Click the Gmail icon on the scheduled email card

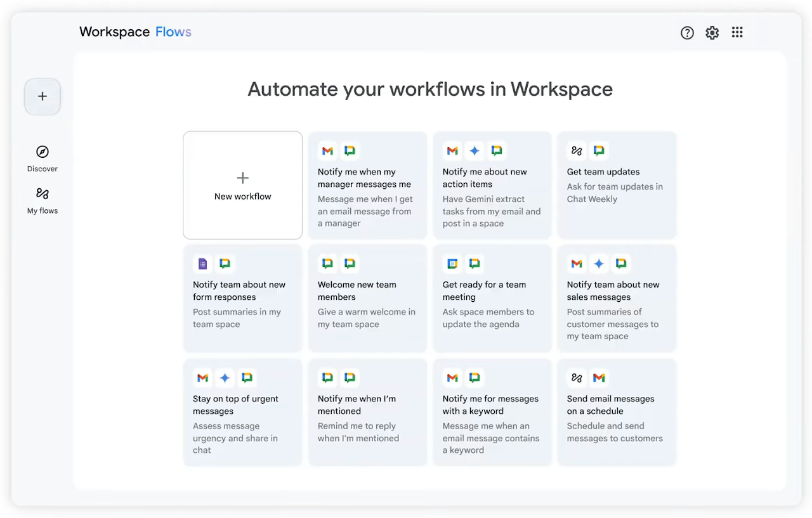599,378
